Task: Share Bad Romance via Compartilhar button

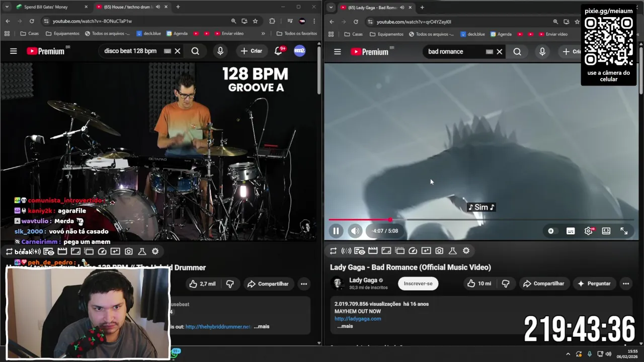Action: (x=544, y=284)
